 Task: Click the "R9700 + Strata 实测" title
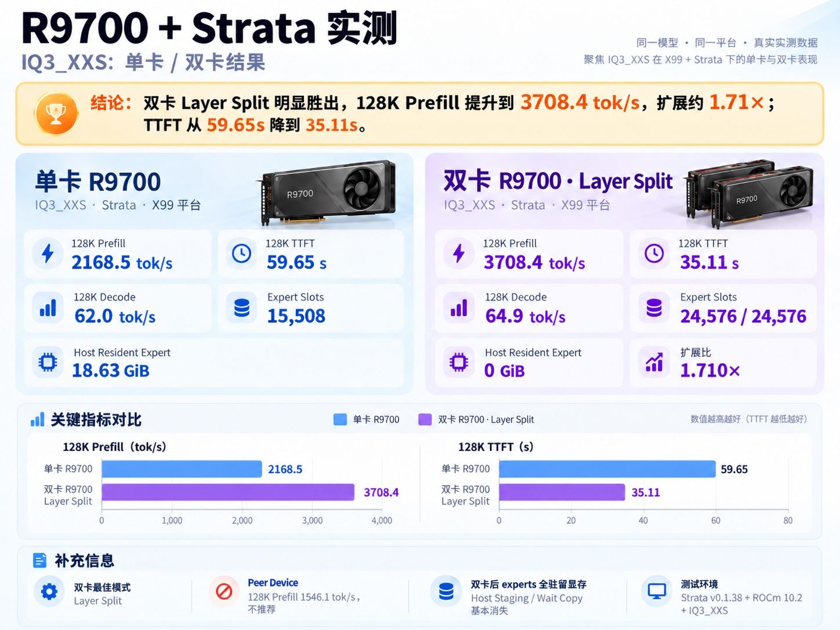[209, 28]
